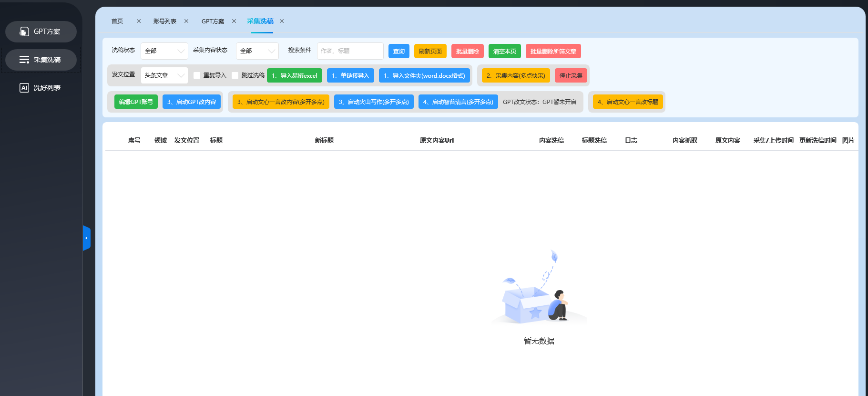Click the 采集洗稿 sidebar list icon
The image size is (868, 396).
24,60
